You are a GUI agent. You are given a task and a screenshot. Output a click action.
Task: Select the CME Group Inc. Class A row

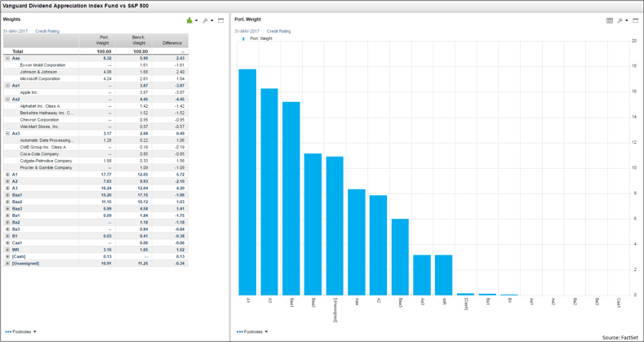(x=96, y=147)
